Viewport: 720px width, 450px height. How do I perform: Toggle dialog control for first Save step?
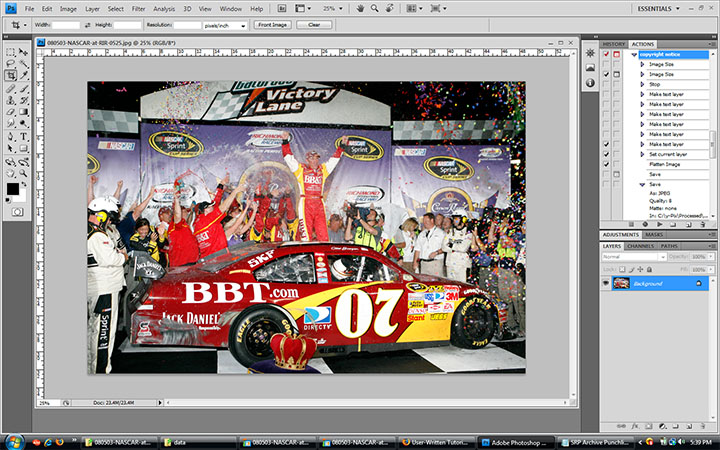tap(616, 174)
